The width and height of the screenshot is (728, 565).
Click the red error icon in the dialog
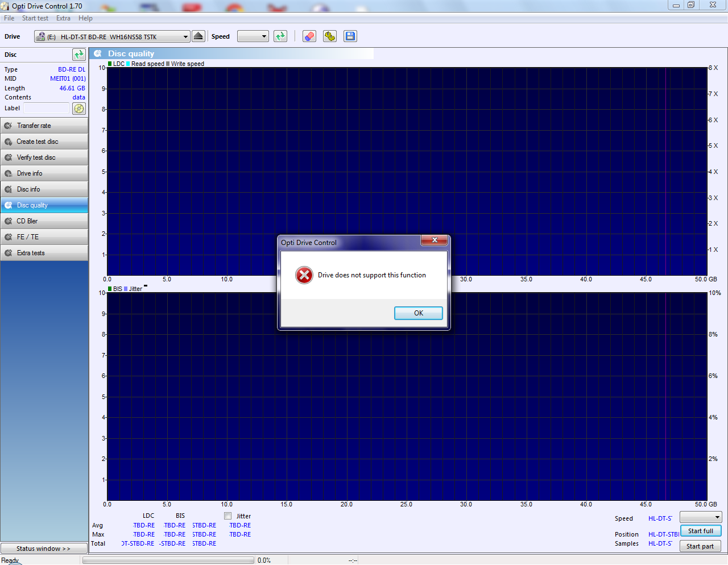pos(304,275)
